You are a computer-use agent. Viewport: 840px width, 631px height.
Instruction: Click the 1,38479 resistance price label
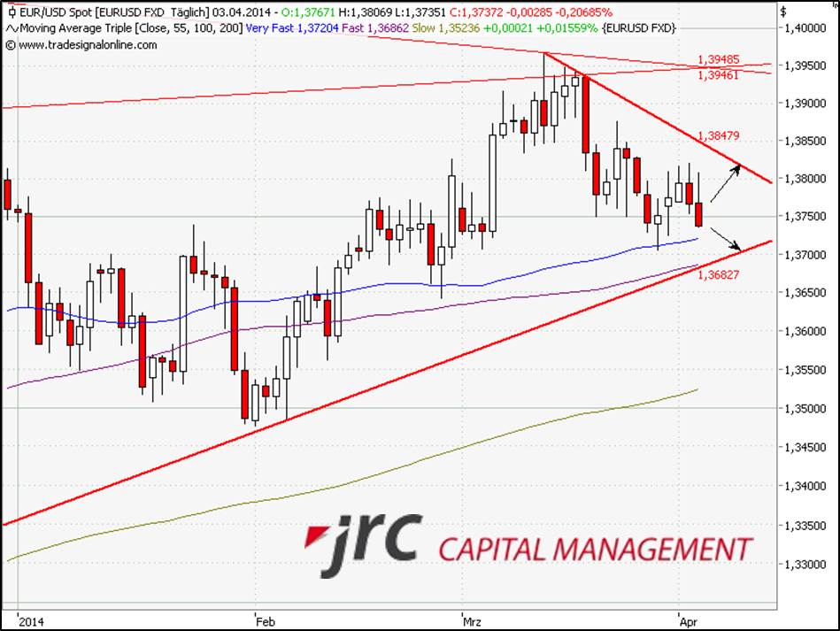coord(718,136)
